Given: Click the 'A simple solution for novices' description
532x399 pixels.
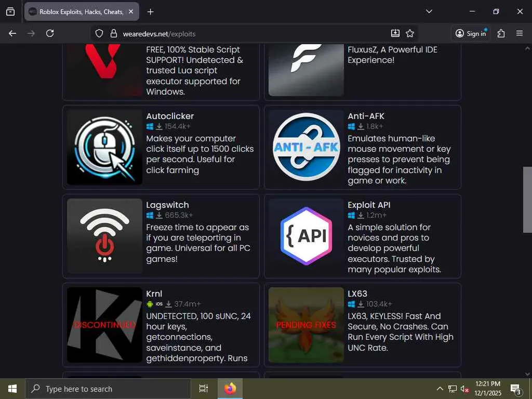Looking at the screenshot, I should tap(394, 248).
